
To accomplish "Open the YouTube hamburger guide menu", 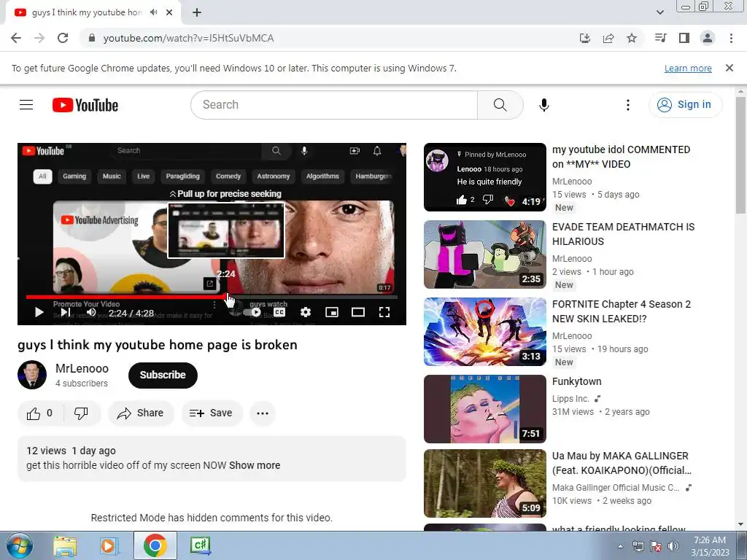I will [26, 105].
